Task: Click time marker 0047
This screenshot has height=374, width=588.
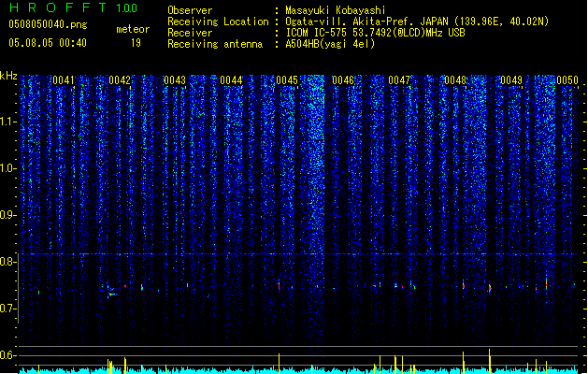Action: tap(399, 80)
